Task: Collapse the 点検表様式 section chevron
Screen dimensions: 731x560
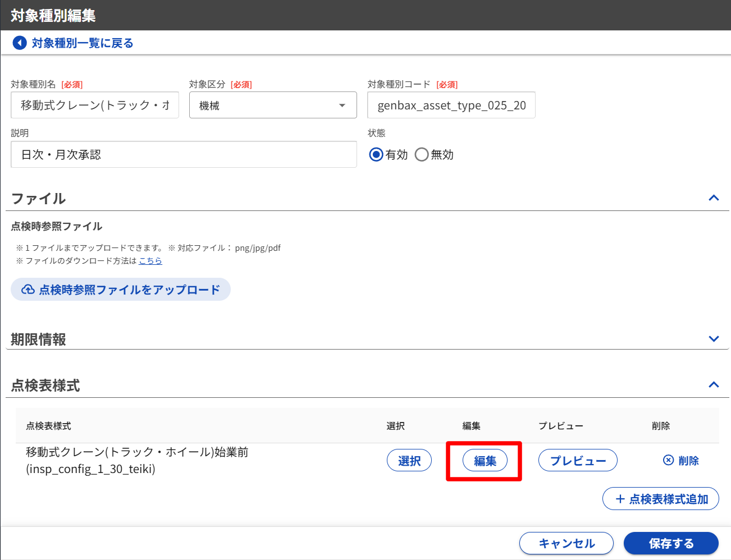Action: coord(714,385)
